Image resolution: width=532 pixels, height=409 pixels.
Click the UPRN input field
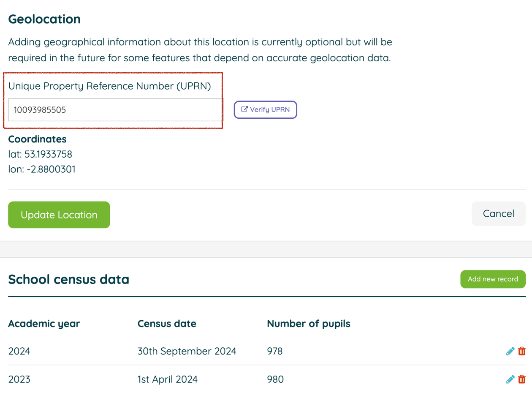point(115,110)
